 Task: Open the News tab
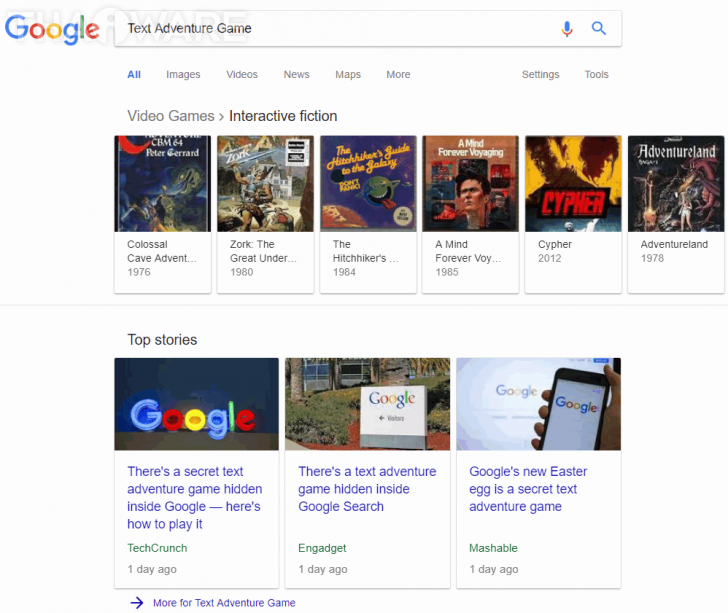tap(296, 74)
